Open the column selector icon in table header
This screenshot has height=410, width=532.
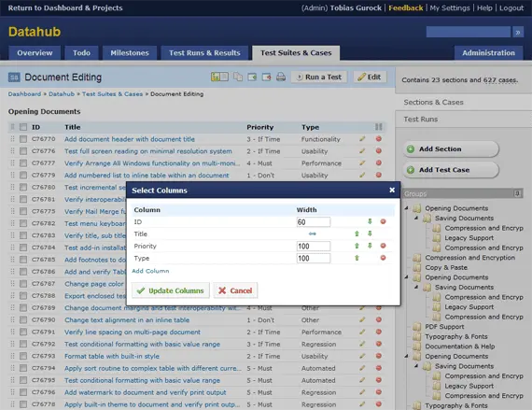click(379, 127)
